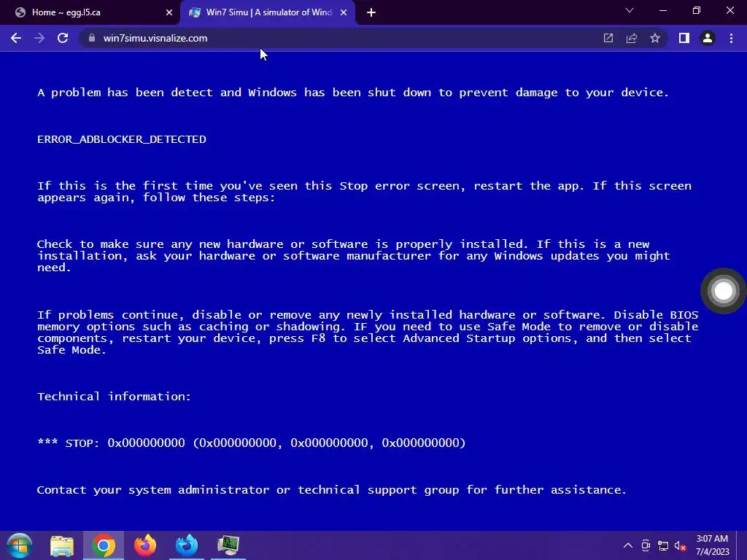Image resolution: width=747 pixels, height=560 pixels.
Task: Click the "Contact your system administrator" line
Action: tap(332, 490)
